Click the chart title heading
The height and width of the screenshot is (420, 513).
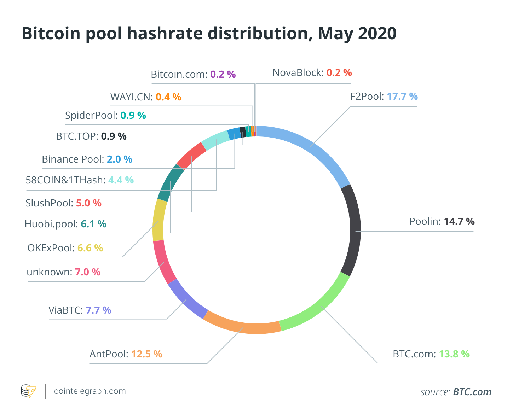tap(209, 34)
